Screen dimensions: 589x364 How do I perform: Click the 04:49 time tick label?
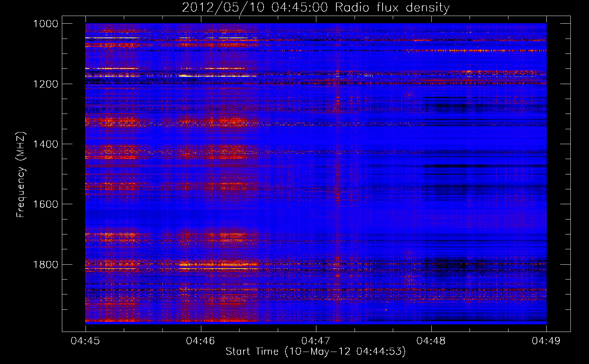tap(546, 341)
